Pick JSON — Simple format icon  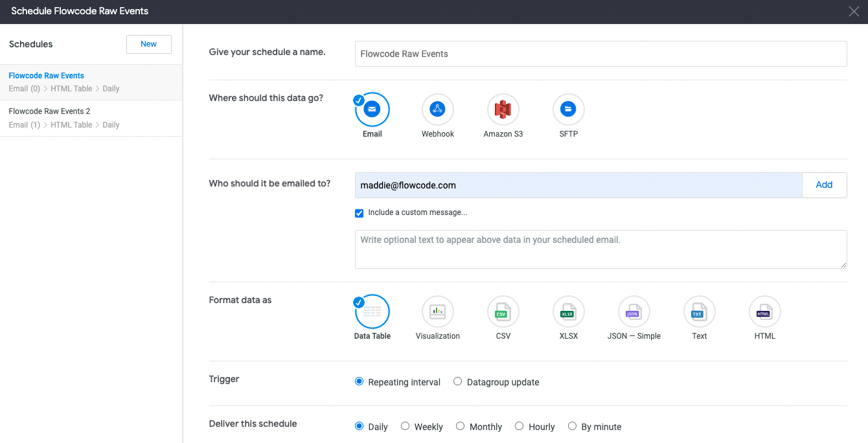(634, 312)
